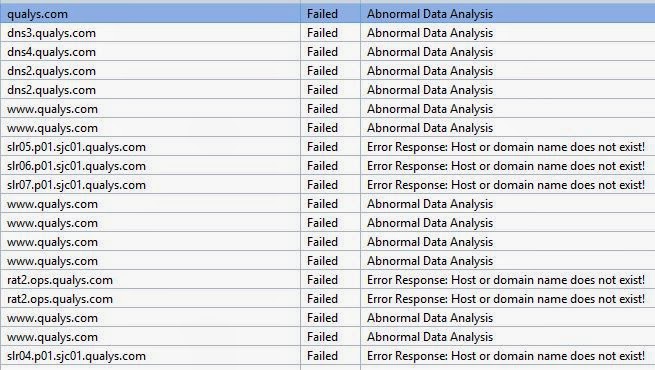
Task: Click error response text in slr05 row
Action: click(506, 147)
